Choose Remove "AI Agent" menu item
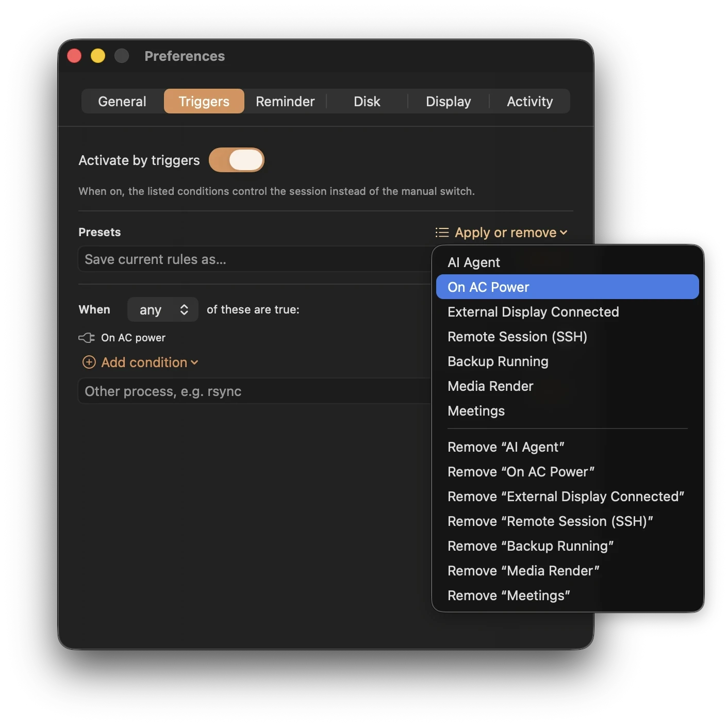This screenshot has height=726, width=728. [568, 447]
